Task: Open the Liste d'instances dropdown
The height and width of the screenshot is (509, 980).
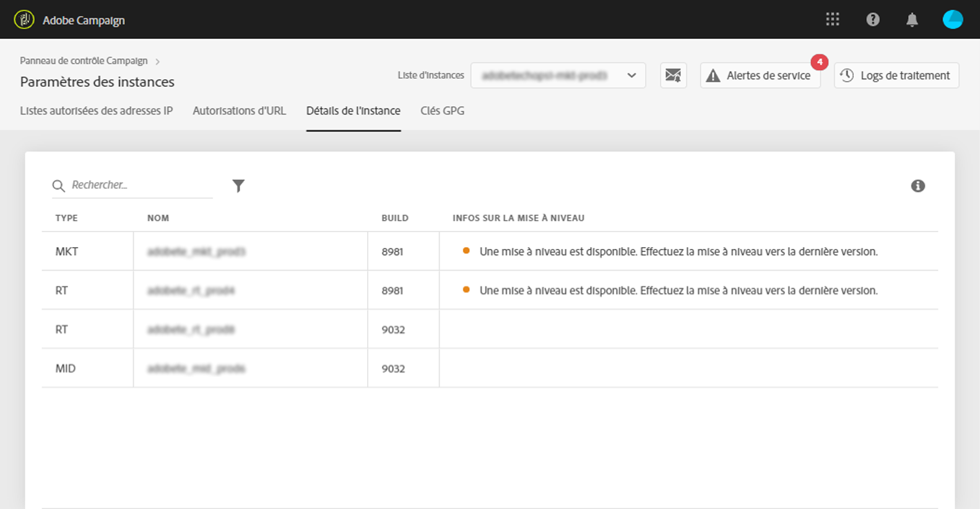Action: click(x=558, y=76)
